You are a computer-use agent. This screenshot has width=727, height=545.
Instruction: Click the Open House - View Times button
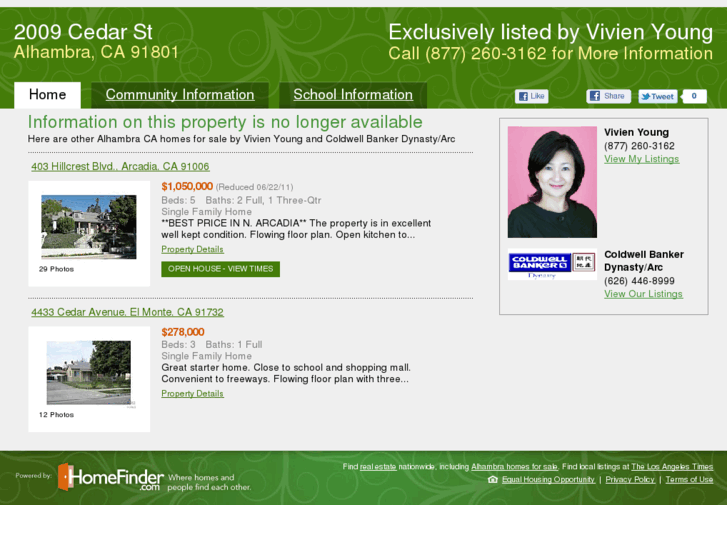click(x=221, y=269)
